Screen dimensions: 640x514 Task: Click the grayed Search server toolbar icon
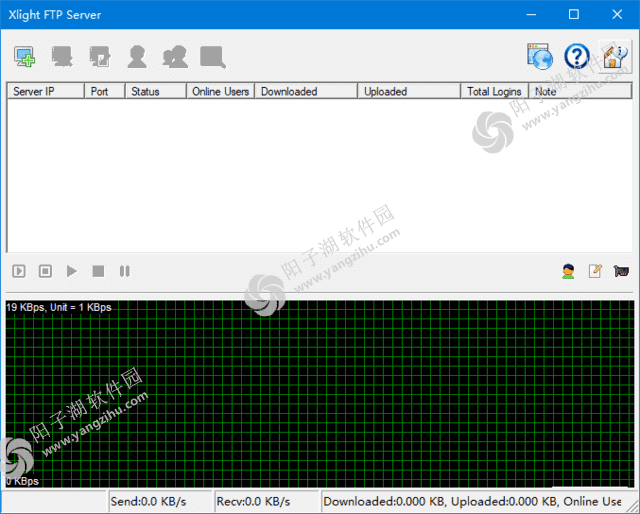(213, 57)
